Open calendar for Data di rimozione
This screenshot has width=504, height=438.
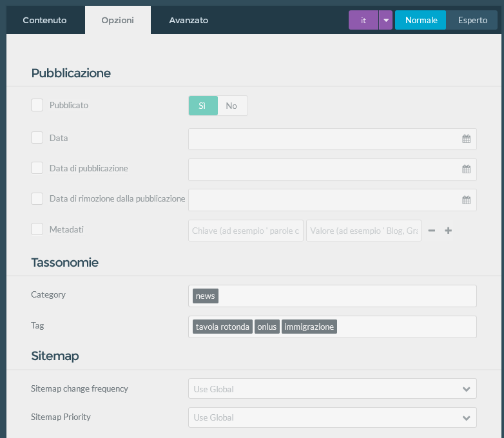coord(466,200)
